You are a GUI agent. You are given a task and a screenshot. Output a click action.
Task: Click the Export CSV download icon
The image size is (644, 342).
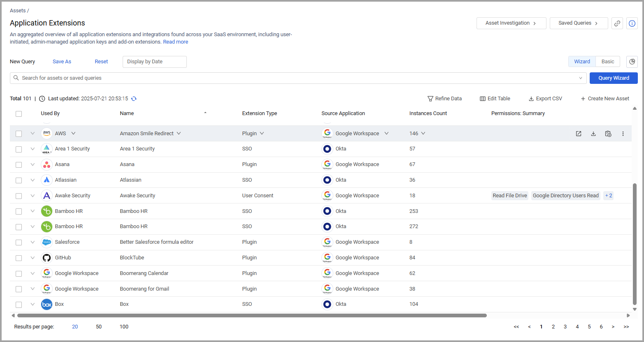coord(531,99)
